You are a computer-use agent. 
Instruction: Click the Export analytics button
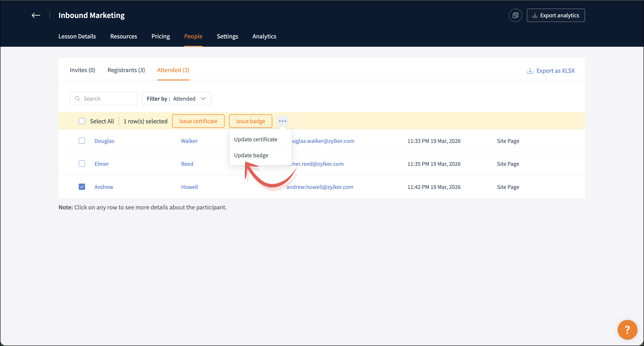click(556, 15)
